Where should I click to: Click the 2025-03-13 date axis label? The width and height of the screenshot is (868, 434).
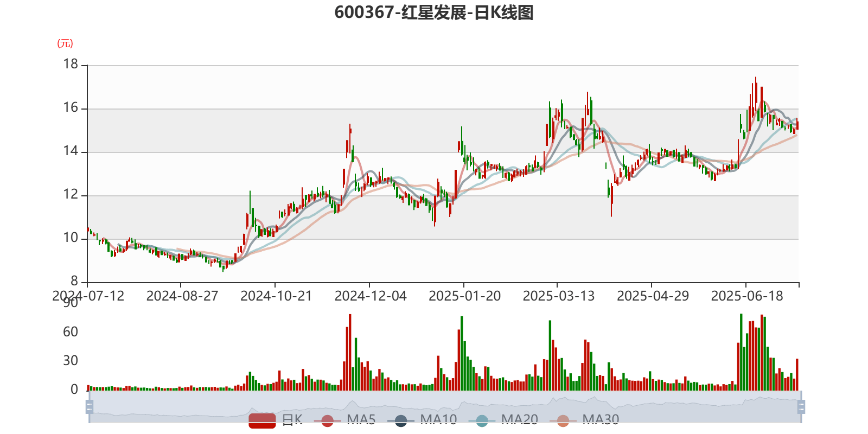(558, 296)
